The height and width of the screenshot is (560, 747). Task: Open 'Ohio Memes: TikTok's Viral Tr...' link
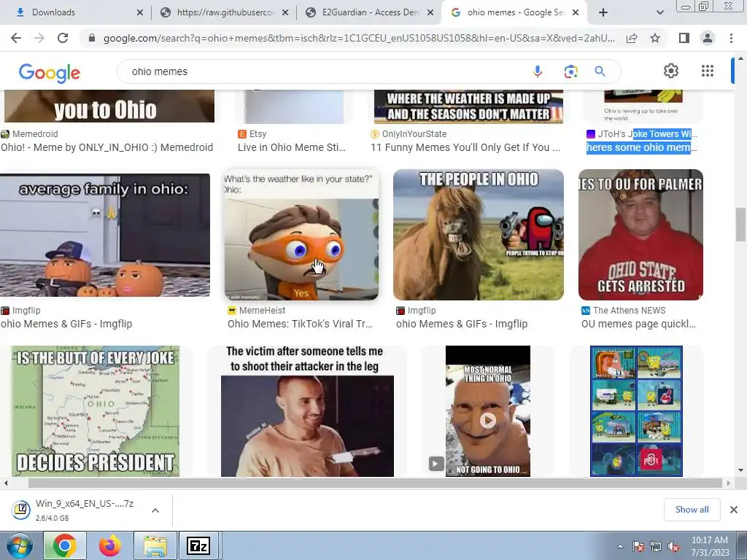point(300,324)
